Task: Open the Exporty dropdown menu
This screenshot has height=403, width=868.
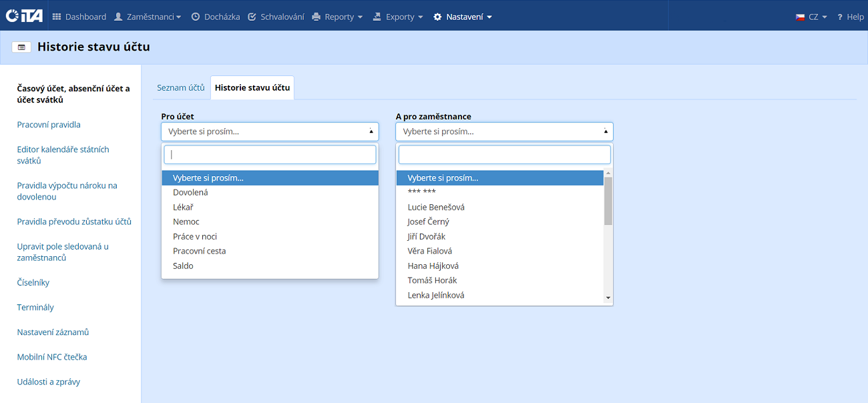Action: click(x=398, y=17)
